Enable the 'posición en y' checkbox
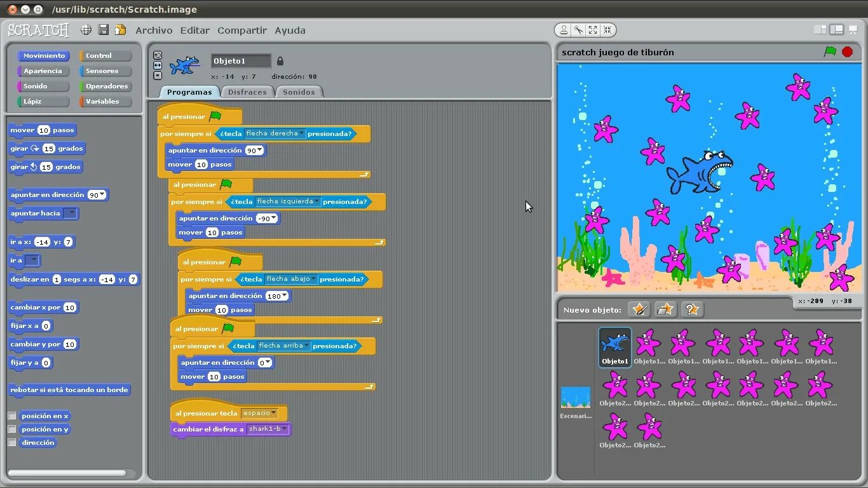The width and height of the screenshot is (868, 488). tap(11, 429)
